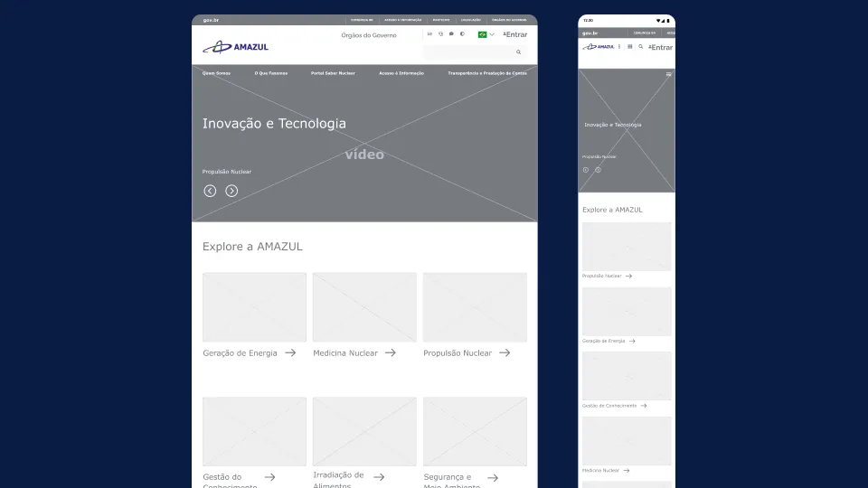Tap the search icon in mobile header

(x=640, y=46)
